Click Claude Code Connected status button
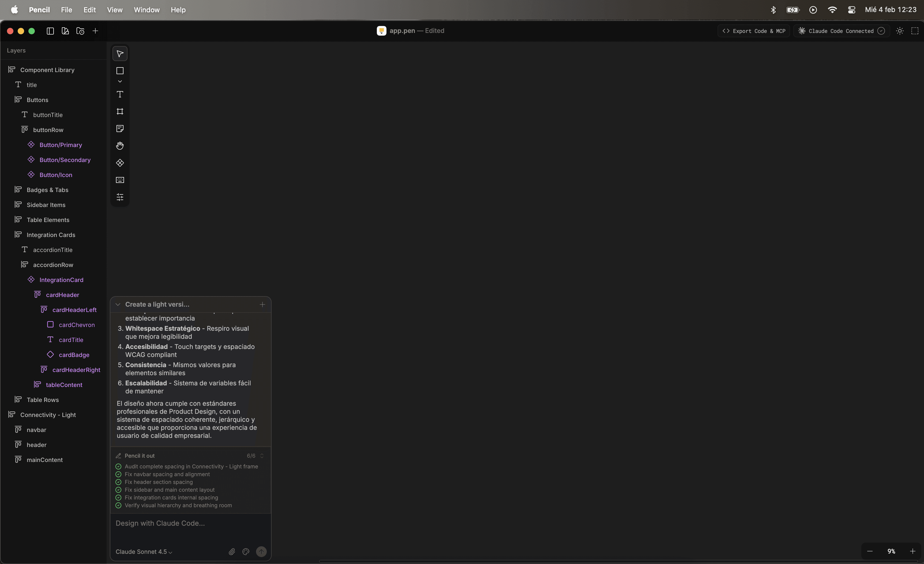 click(841, 31)
